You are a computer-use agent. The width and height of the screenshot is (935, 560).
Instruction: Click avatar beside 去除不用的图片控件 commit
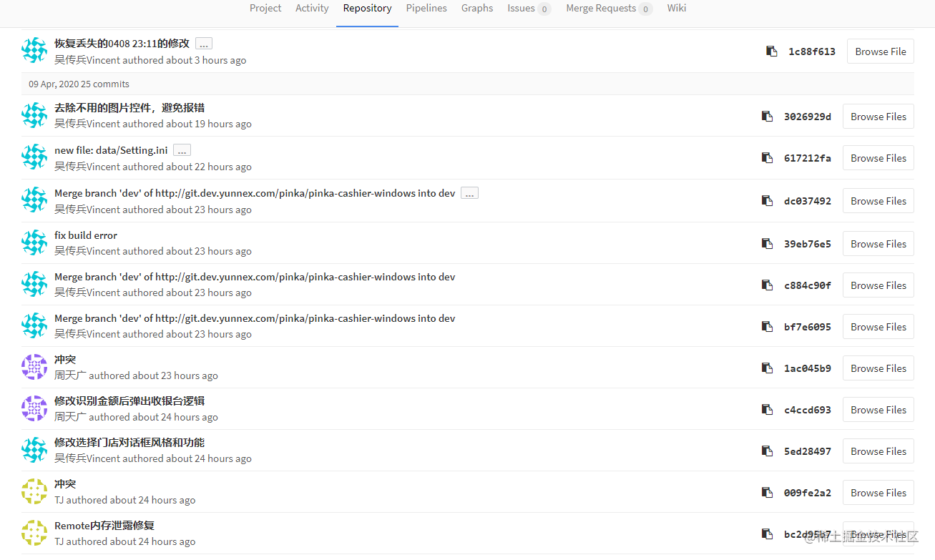34,115
